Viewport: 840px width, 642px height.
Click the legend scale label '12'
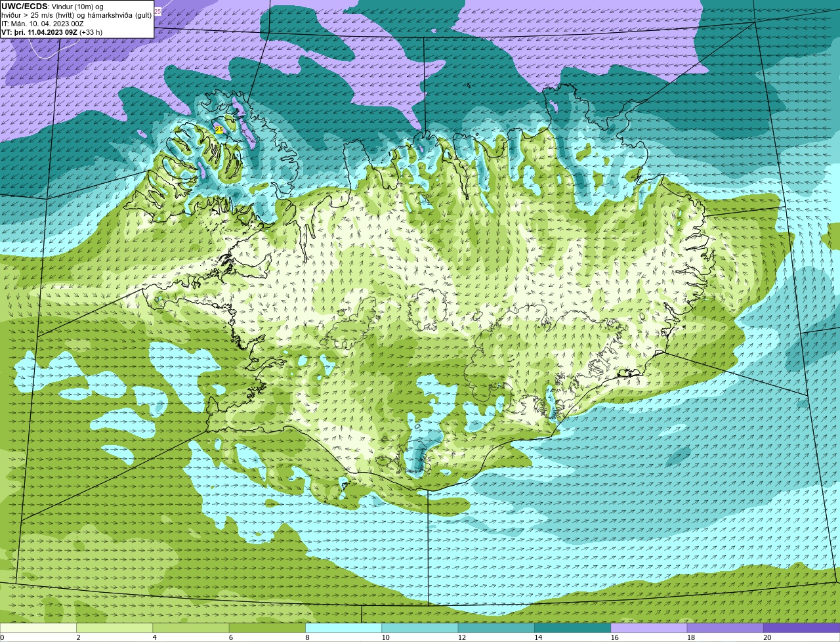point(462,637)
